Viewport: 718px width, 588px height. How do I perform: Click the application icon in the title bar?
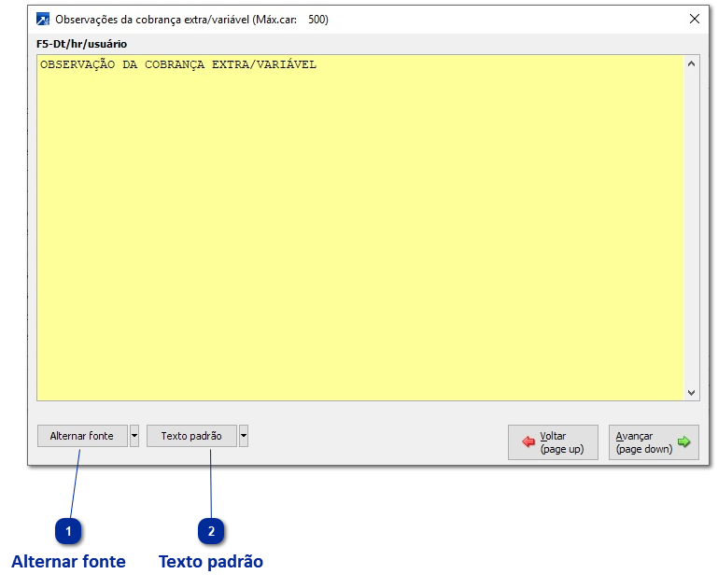[43, 20]
